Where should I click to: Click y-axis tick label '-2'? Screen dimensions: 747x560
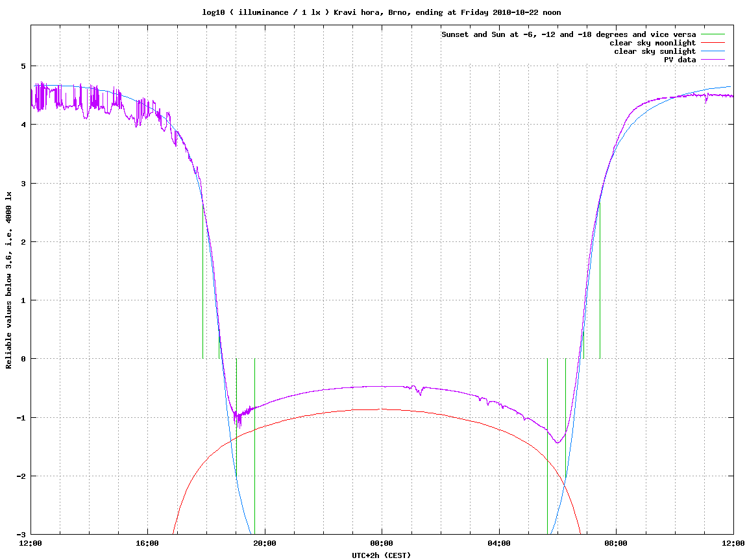[21, 476]
